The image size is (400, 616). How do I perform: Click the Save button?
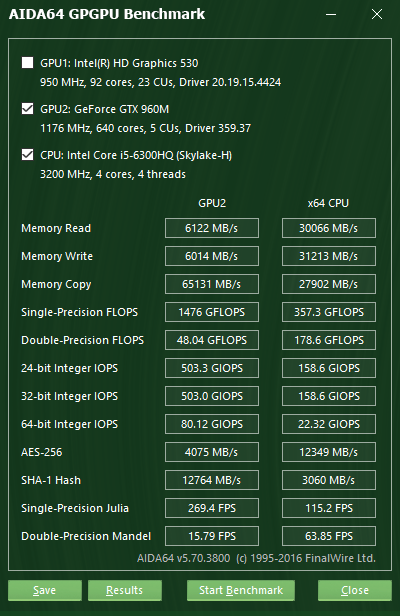[45, 590]
